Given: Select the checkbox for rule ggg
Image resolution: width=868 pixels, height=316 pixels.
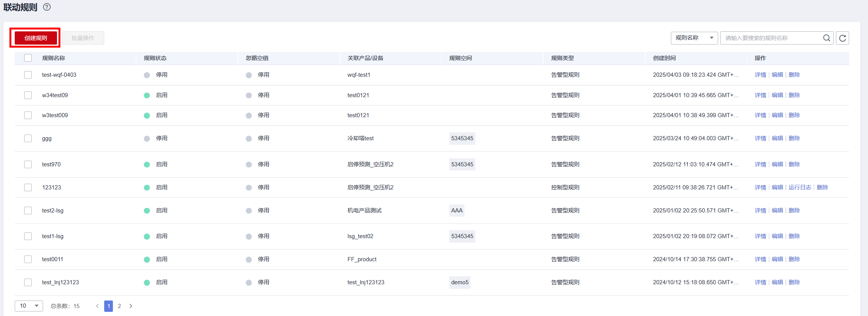Looking at the screenshot, I should (28, 138).
